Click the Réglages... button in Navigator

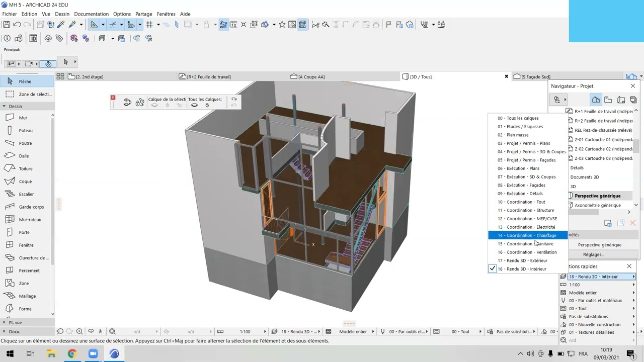point(594,254)
